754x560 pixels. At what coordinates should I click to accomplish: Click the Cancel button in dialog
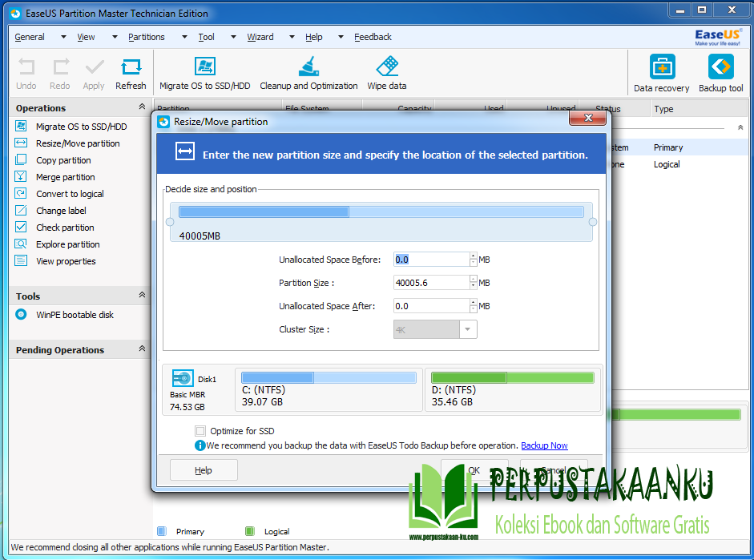554,470
